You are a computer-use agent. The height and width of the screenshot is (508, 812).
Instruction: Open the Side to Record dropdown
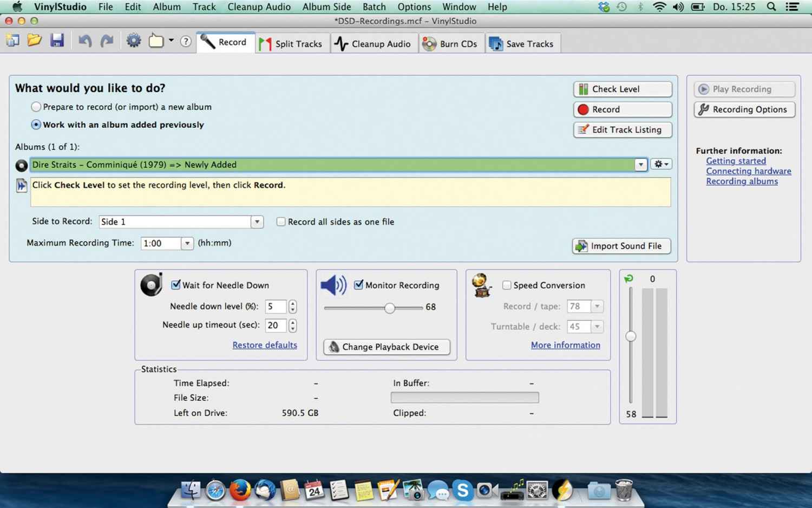pyautogui.click(x=257, y=222)
